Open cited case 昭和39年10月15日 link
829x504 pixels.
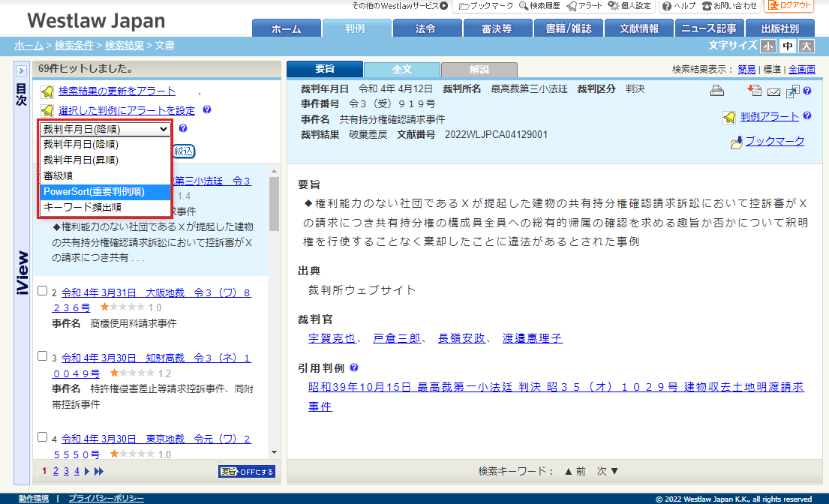(556, 397)
